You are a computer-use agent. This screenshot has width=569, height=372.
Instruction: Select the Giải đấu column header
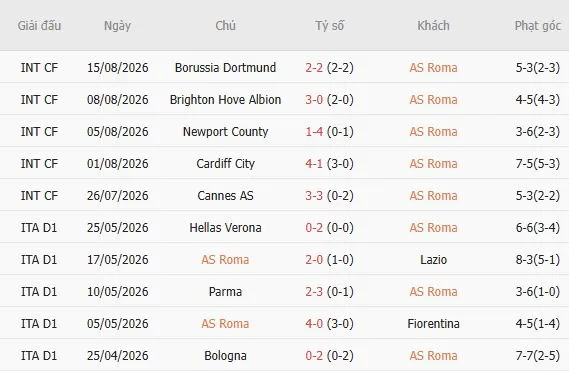[39, 26]
